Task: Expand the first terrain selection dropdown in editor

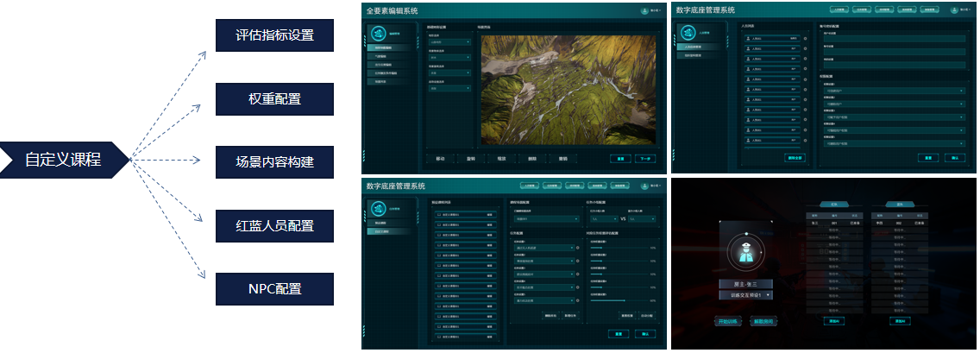Action: click(449, 41)
